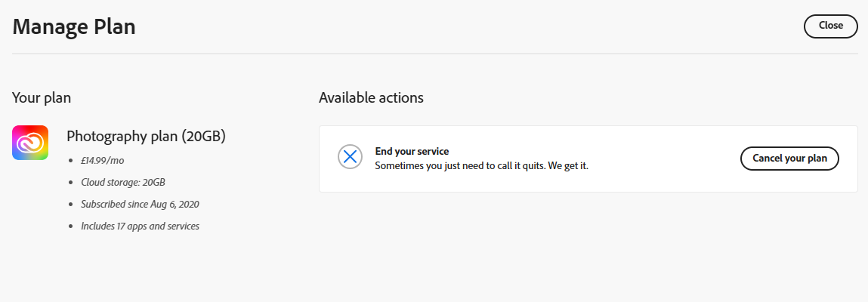The image size is (868, 302).
Task: Click the bullet beside Subscribed since
Action: (x=70, y=205)
